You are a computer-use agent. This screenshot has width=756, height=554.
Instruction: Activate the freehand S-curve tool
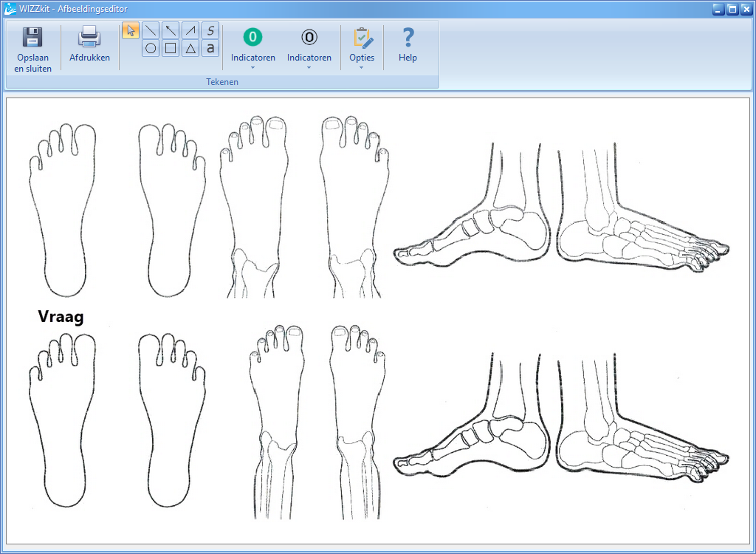click(x=210, y=30)
